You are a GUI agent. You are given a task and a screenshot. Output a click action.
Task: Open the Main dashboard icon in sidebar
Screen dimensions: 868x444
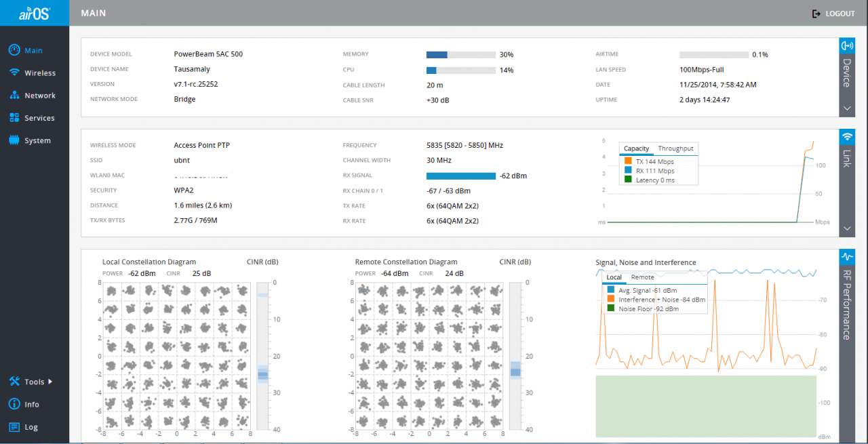[14, 50]
